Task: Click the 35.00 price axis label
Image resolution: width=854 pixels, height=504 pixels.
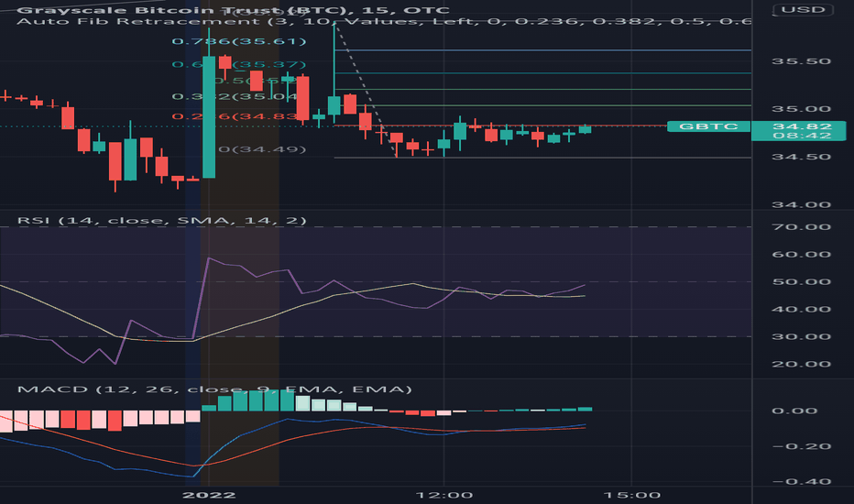Action: [801, 109]
